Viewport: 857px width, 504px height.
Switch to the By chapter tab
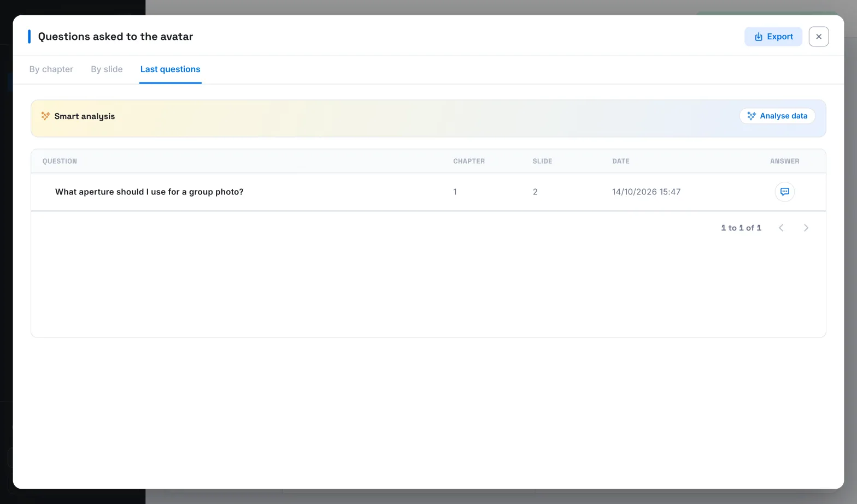pyautogui.click(x=51, y=69)
